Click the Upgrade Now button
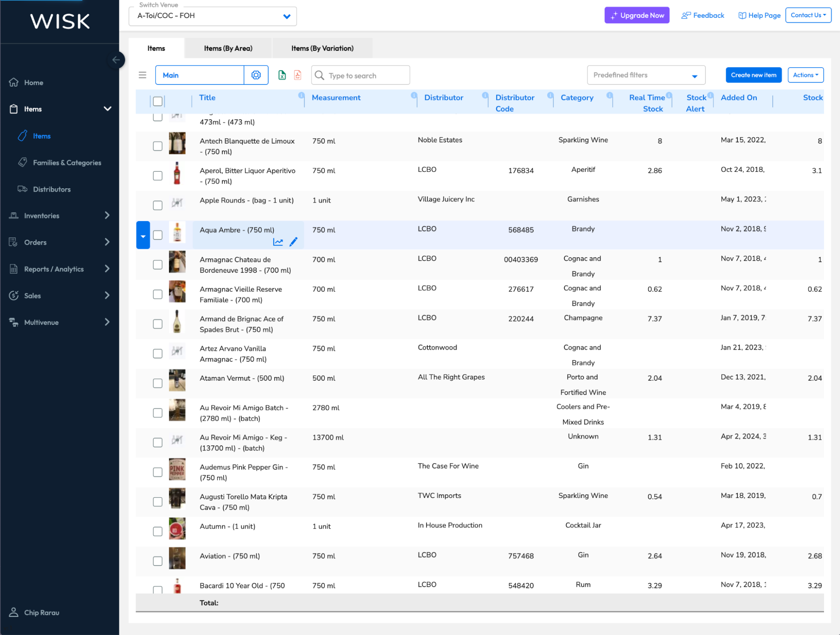Viewport: 840px width, 635px height. (637, 15)
